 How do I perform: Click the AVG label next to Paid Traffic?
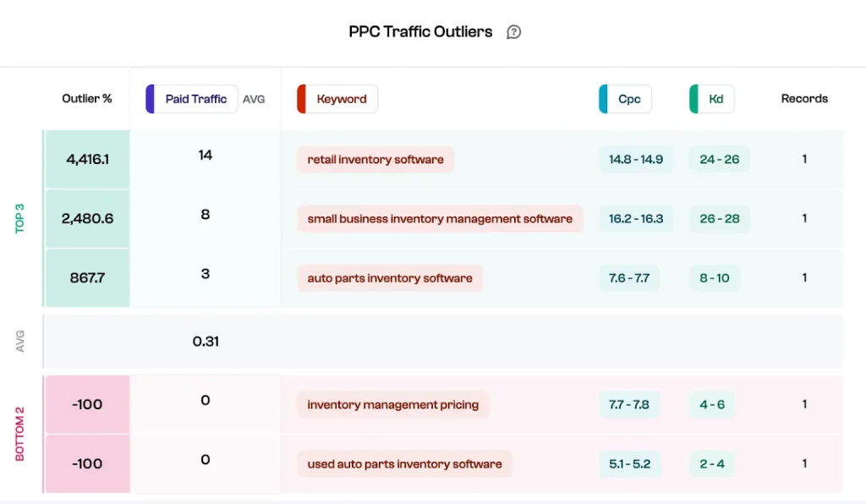[254, 100]
